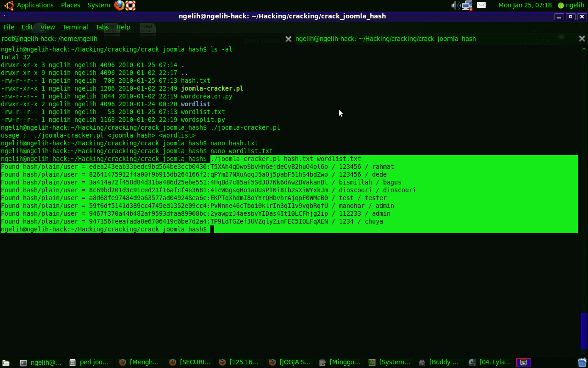The height and width of the screenshot is (368, 588).
Task: Click the result line for user dede
Action: (194, 174)
